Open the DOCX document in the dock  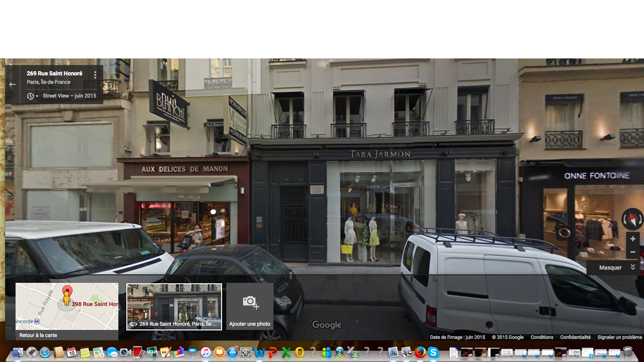coord(454,353)
